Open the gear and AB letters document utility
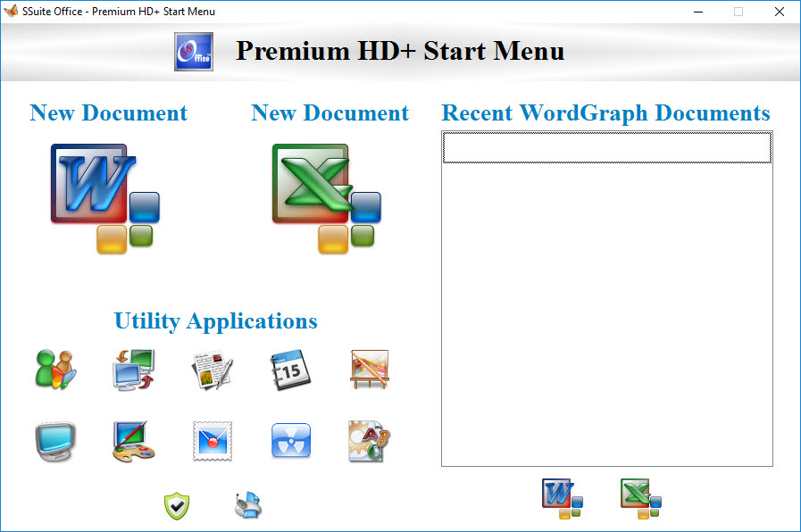This screenshot has height=532, width=801. point(370,441)
